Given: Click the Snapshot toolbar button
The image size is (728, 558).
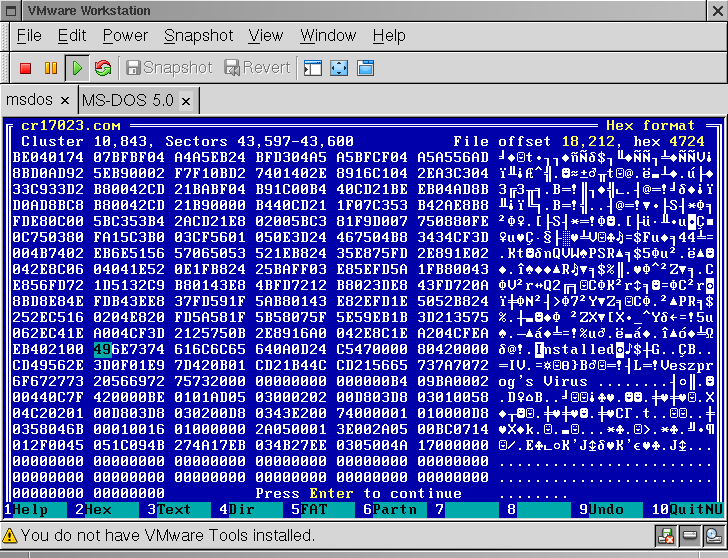Looking at the screenshot, I should click(x=169, y=68).
